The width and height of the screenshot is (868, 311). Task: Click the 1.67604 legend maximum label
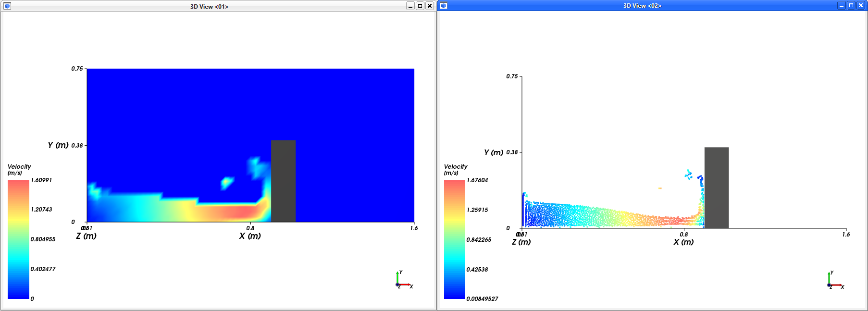(x=477, y=180)
